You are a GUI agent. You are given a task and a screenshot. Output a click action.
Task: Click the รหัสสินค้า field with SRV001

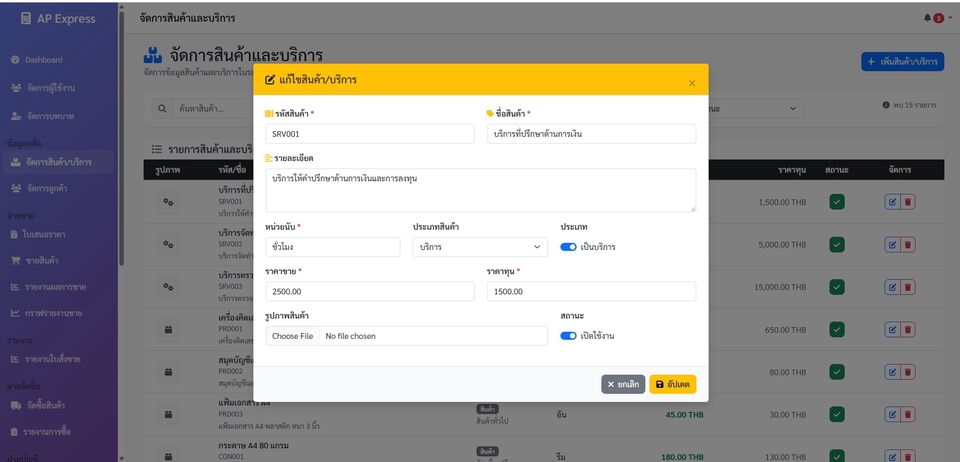click(370, 134)
